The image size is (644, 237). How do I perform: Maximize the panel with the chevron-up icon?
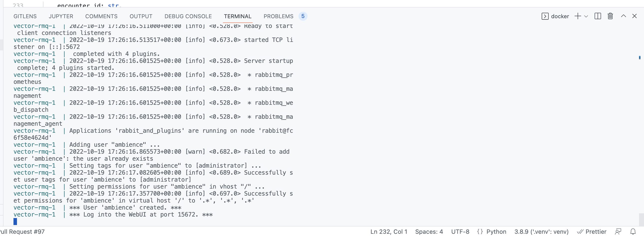click(x=624, y=16)
